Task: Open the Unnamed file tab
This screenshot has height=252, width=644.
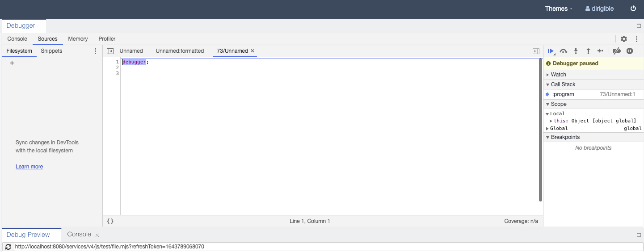Action: tap(131, 51)
